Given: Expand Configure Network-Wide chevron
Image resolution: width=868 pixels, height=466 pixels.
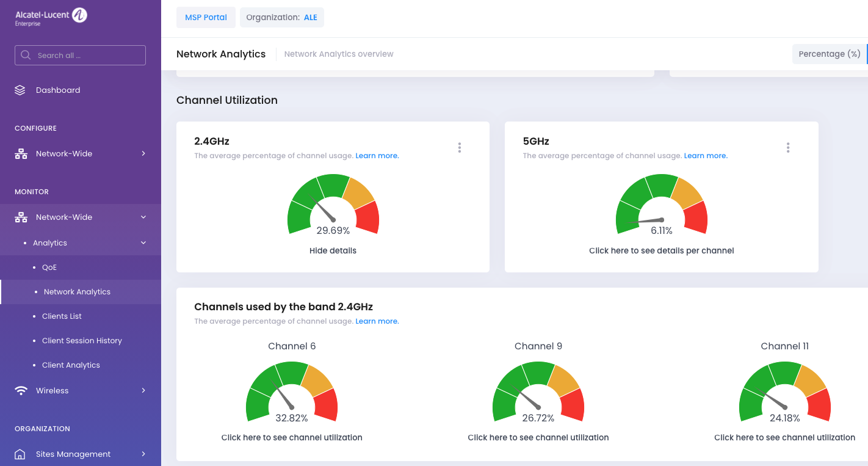Looking at the screenshot, I should [143, 154].
